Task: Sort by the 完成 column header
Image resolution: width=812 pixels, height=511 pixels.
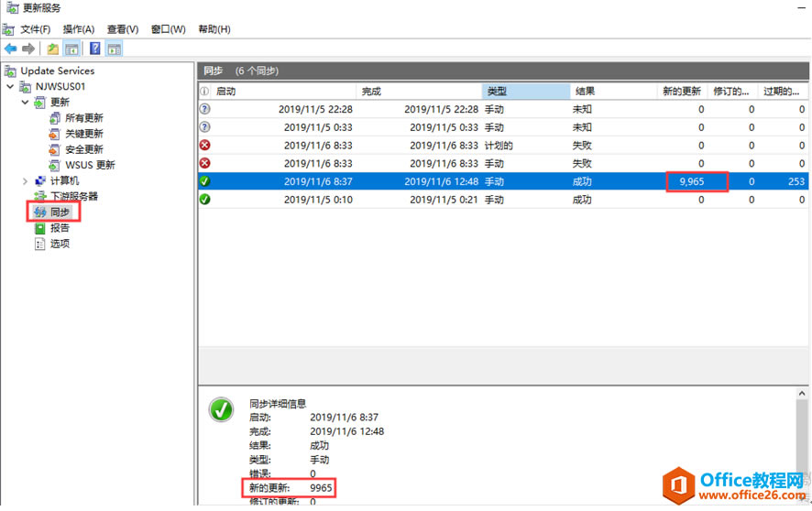Action: (x=419, y=92)
